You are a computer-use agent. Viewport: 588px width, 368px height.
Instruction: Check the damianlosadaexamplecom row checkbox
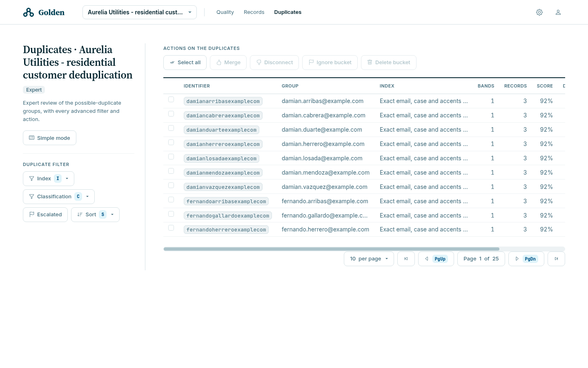[x=171, y=157]
